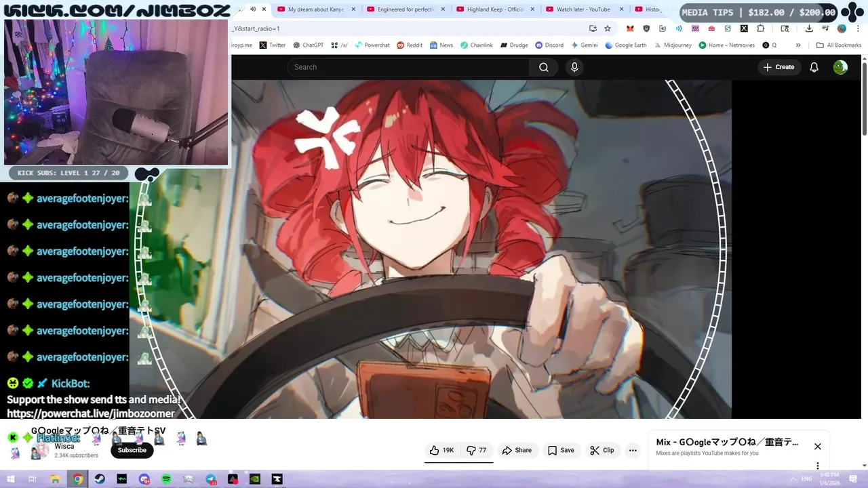Switch to 'Engineered for perfection' tab

pyautogui.click(x=406, y=9)
